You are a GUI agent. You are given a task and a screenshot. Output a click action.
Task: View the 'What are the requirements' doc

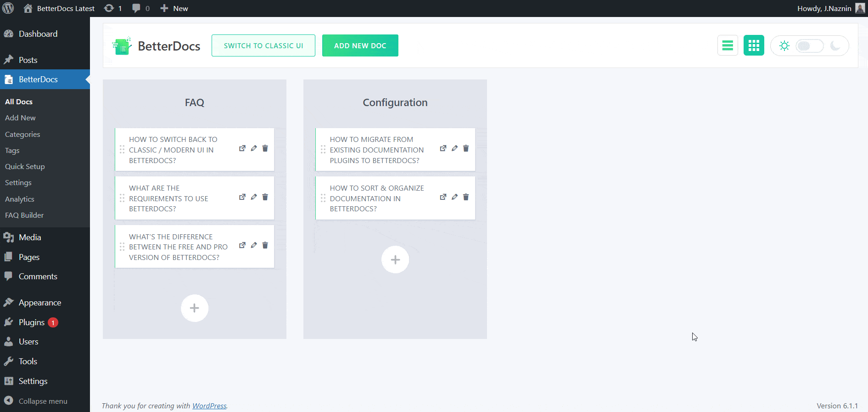click(x=242, y=197)
